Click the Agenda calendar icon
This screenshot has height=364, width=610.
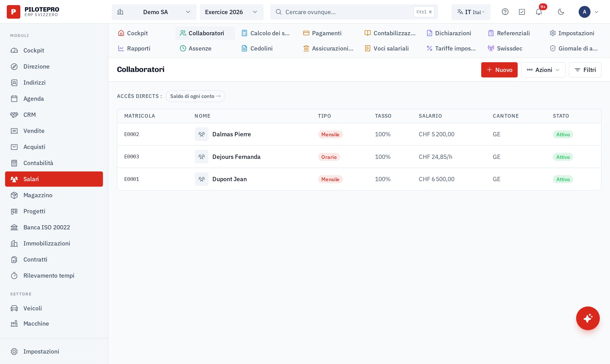coord(14,98)
